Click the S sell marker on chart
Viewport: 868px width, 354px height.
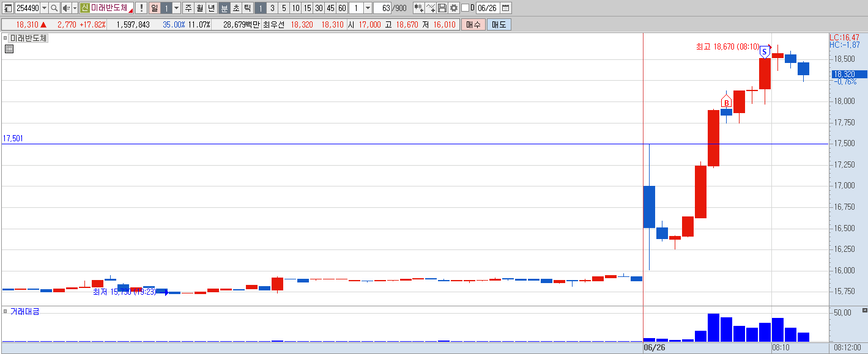(764, 51)
